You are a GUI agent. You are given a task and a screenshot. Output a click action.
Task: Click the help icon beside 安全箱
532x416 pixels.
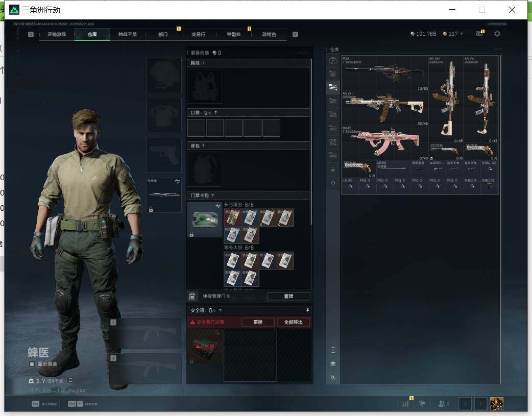click(220, 310)
